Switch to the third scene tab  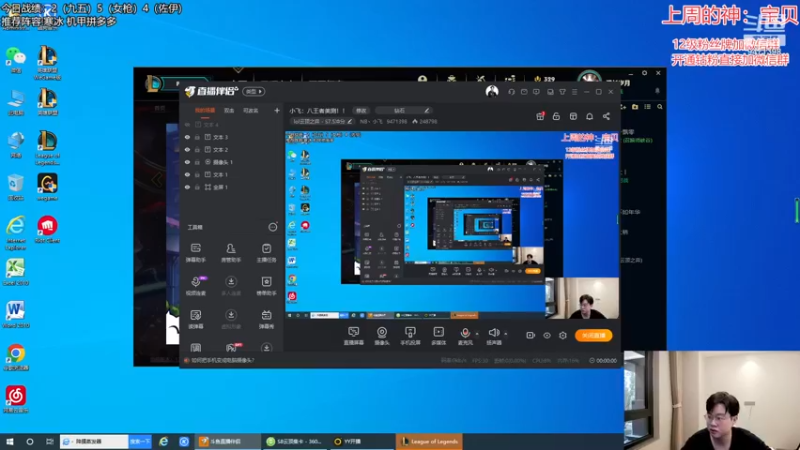251,110
